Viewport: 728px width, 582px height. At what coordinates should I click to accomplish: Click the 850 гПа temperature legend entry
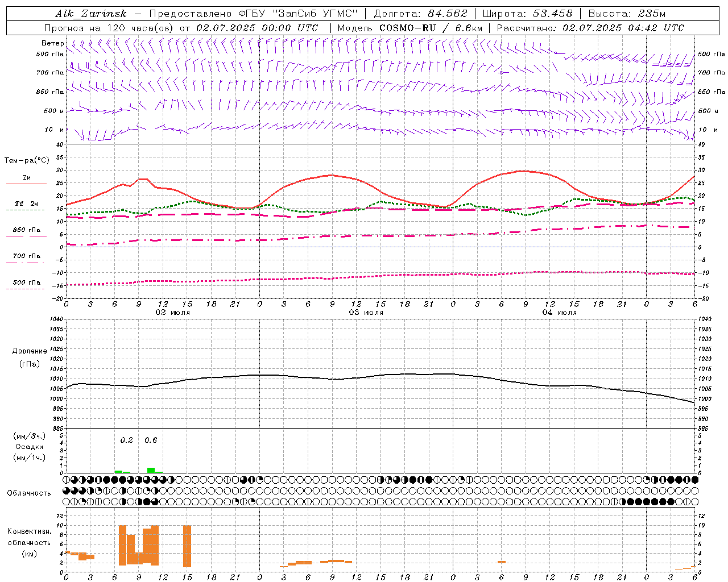tap(27, 230)
